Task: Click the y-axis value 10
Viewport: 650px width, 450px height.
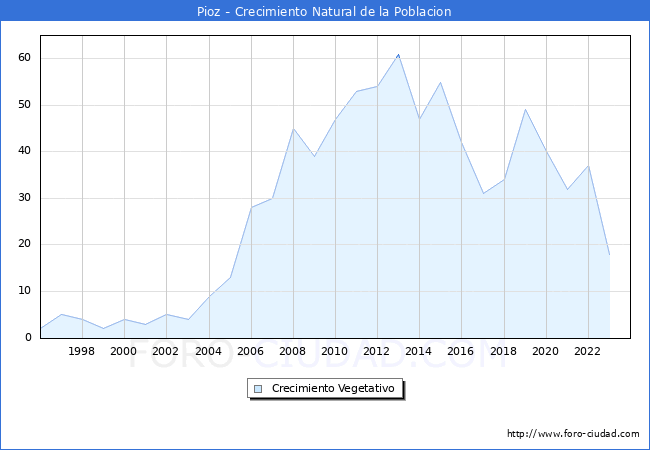Action: click(x=24, y=290)
